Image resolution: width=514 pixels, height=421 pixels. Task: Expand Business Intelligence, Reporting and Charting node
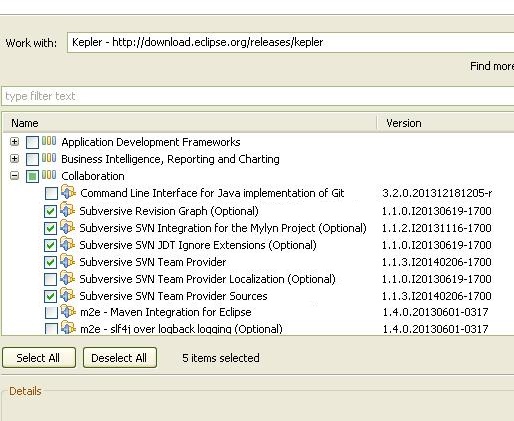click(x=14, y=158)
